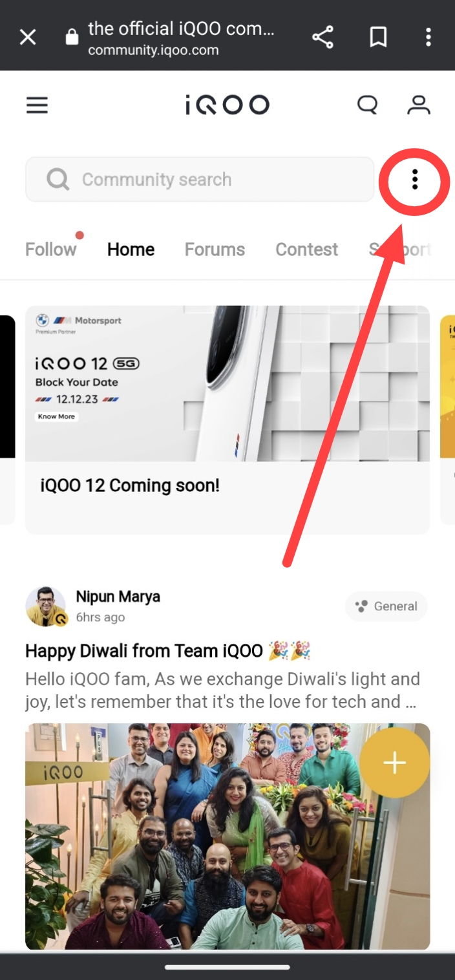This screenshot has width=455, height=980.
Task: Select the Follow tab with red dot
Action: pos(50,249)
